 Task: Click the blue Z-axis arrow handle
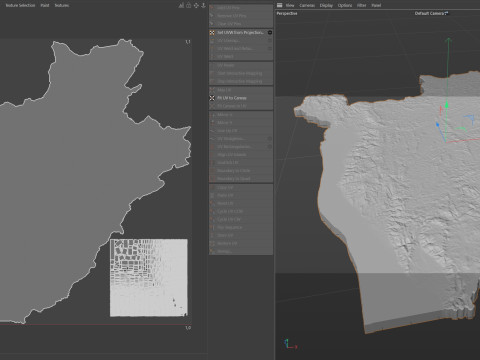pyautogui.click(x=438, y=125)
